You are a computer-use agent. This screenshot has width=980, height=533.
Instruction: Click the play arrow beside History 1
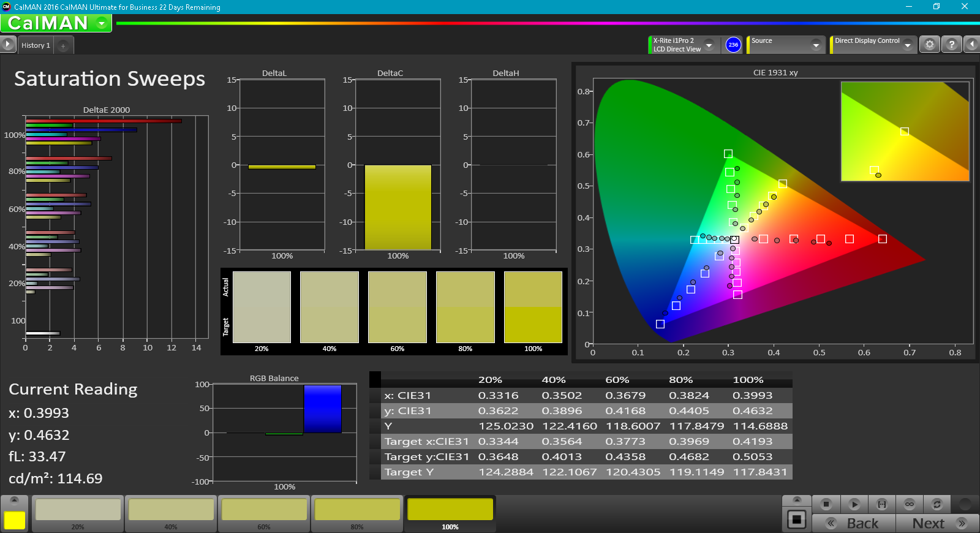(7, 45)
